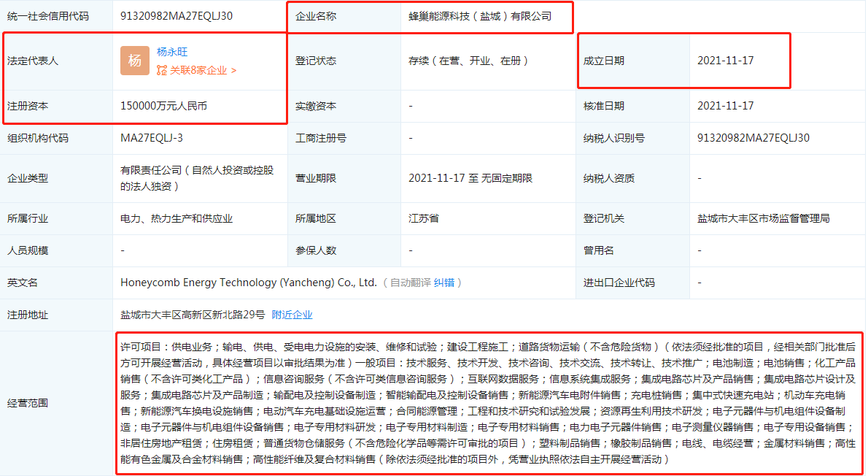This screenshot has height=476, width=868.
Task: Click the taxpayer ID value 91320982MA27EQLJ30
Action: click(x=753, y=138)
